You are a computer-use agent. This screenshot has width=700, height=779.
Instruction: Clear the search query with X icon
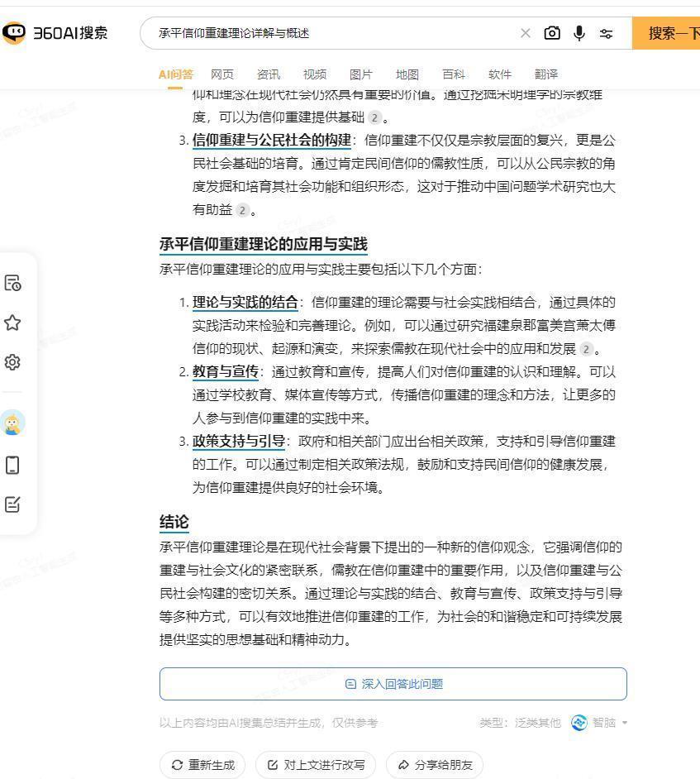526,33
